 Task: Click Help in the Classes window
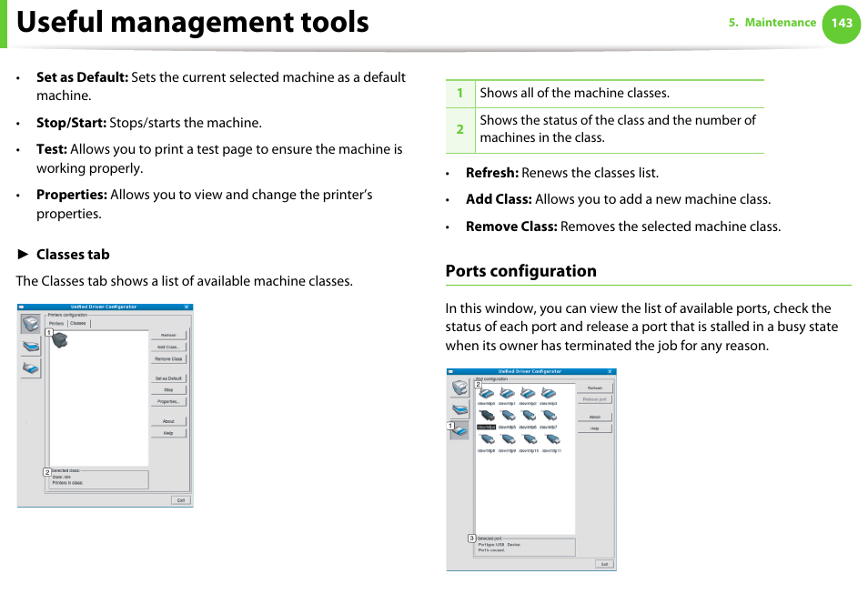[x=168, y=433]
